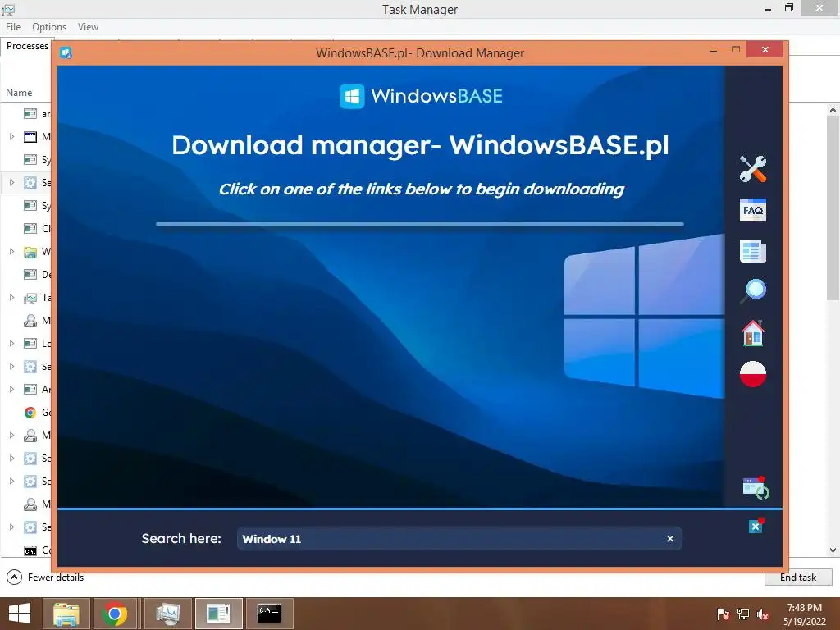Expand the folder-icon process row

(11, 251)
